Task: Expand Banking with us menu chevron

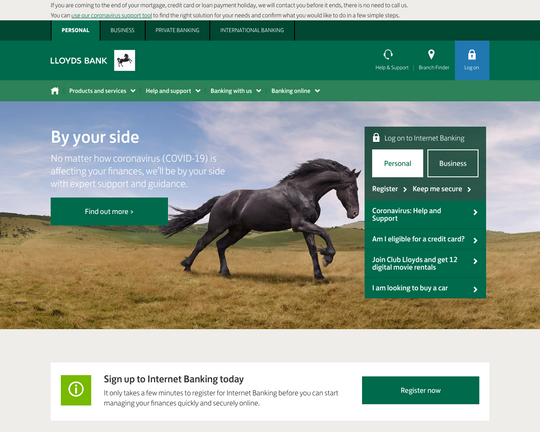Action: [259, 91]
